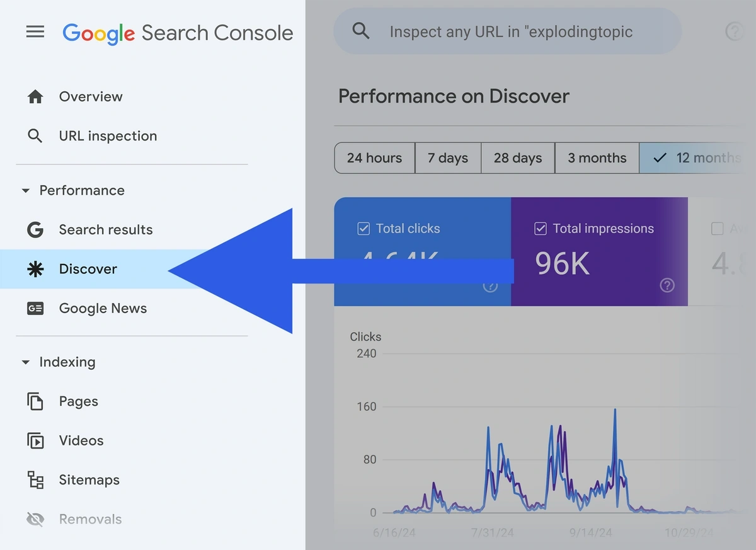Click the search magnifier in URL bar
The width and height of the screenshot is (756, 550).
click(361, 31)
